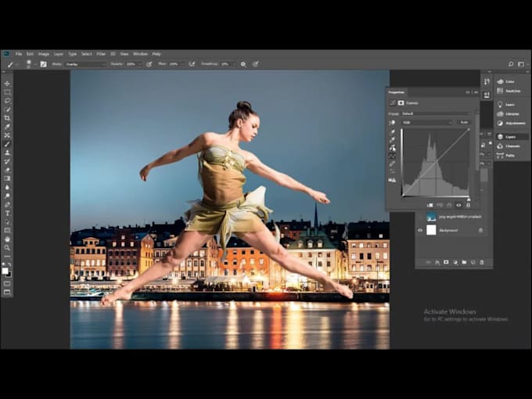
Task: Open the Window menu
Action: pos(140,54)
